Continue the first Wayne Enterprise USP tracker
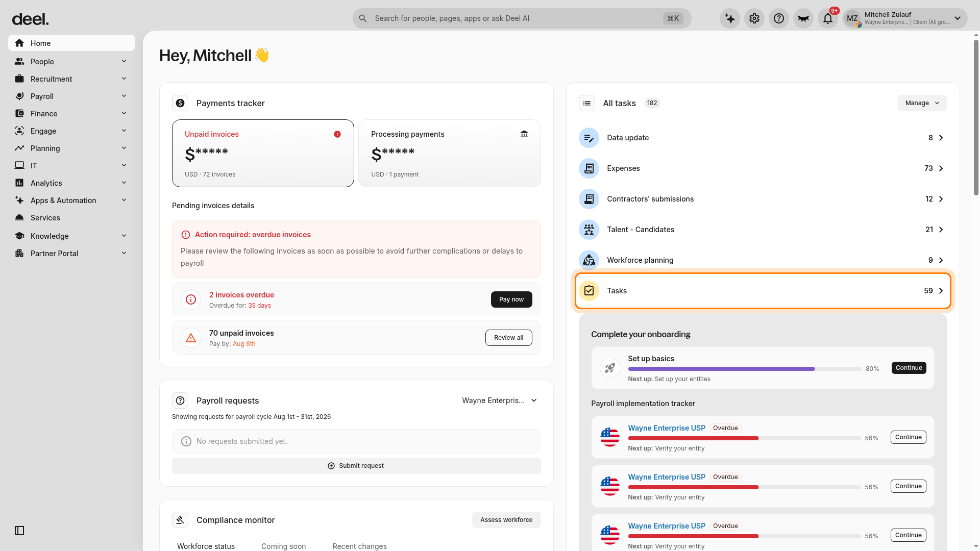 (909, 437)
